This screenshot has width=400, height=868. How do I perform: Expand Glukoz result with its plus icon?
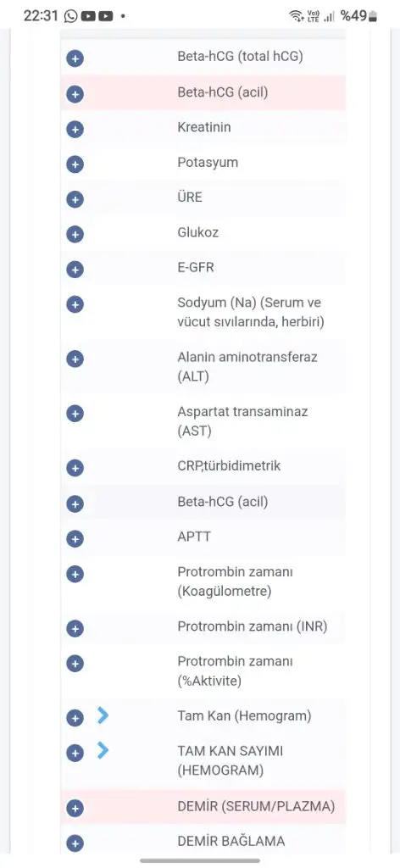(x=75, y=234)
